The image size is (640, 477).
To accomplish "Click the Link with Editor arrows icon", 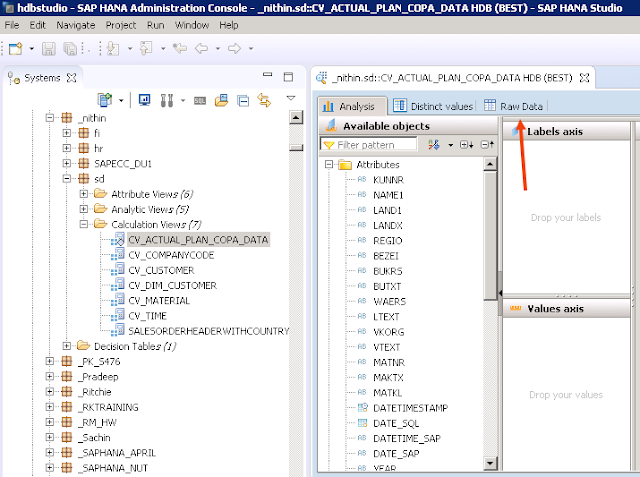I will (264, 100).
